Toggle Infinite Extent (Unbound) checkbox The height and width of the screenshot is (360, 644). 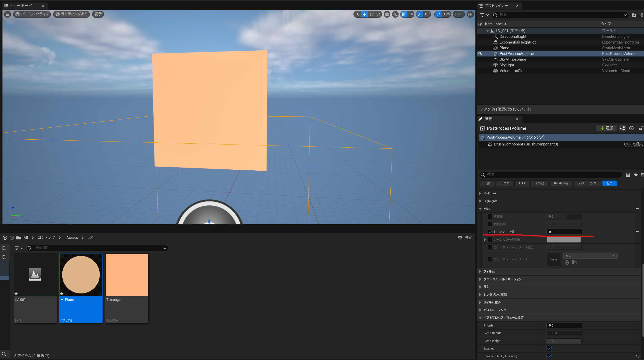coord(549,356)
